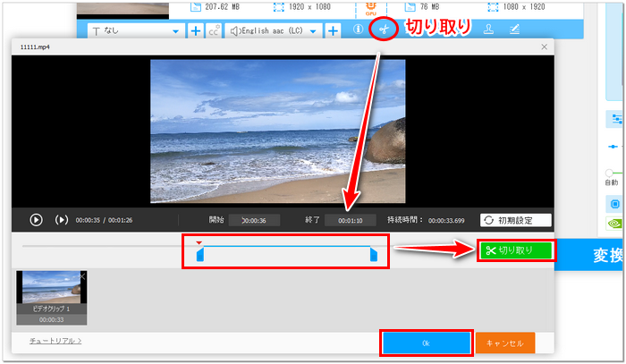
Task: Open parameter settings icon on right panel
Action: click(616, 119)
